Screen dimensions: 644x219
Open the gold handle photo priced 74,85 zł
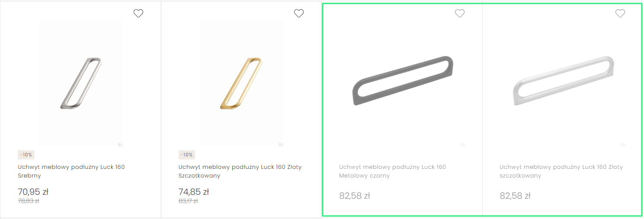[241, 83]
